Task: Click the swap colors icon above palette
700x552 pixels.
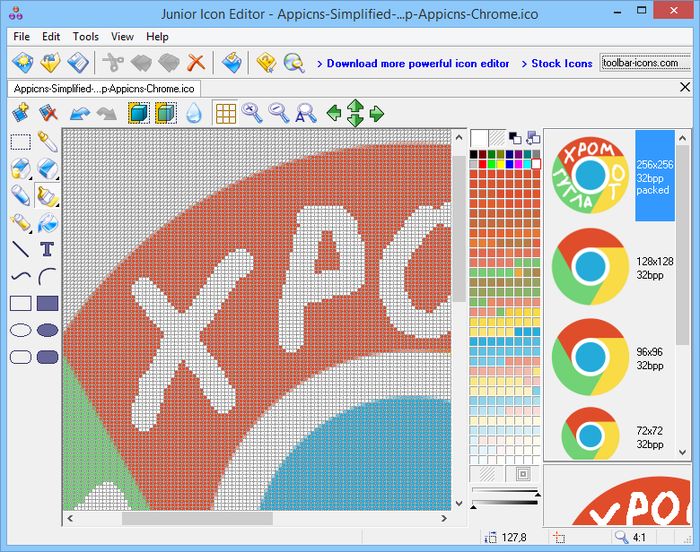Action: 515,138
